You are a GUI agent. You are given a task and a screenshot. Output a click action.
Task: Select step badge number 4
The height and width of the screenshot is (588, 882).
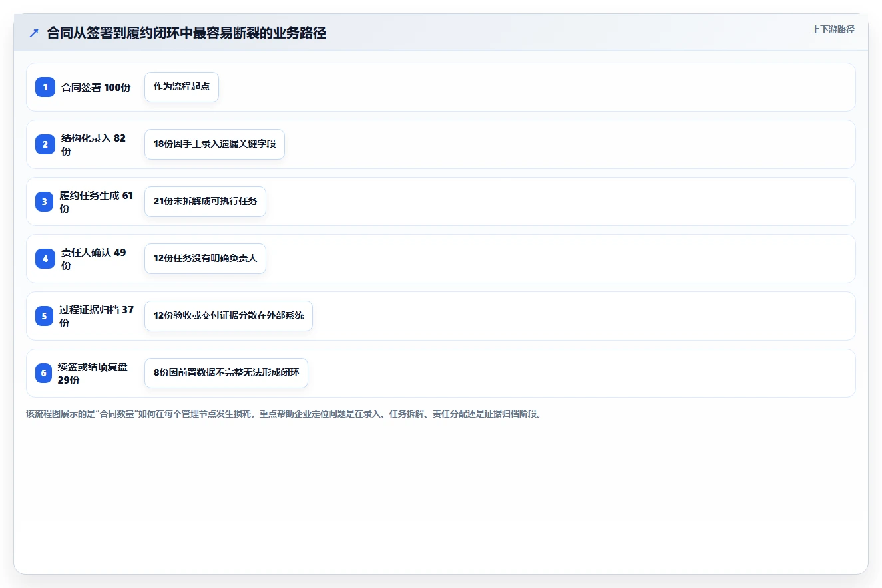click(x=45, y=259)
